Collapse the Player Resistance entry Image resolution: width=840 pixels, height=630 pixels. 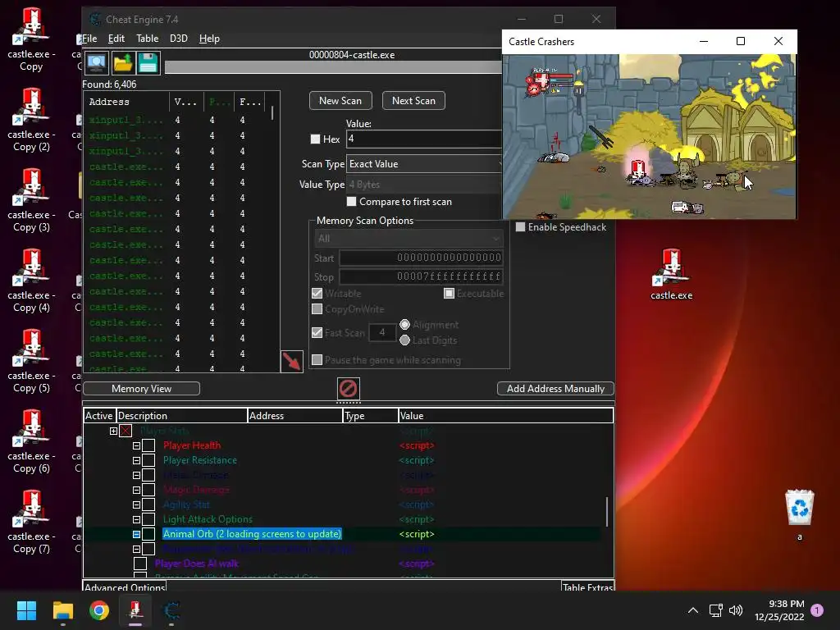pyautogui.click(x=137, y=460)
